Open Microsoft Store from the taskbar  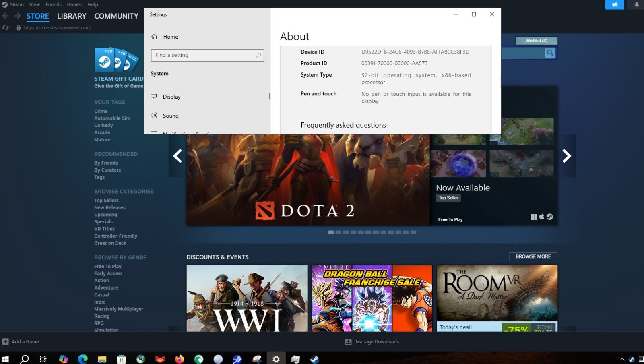point(121,359)
